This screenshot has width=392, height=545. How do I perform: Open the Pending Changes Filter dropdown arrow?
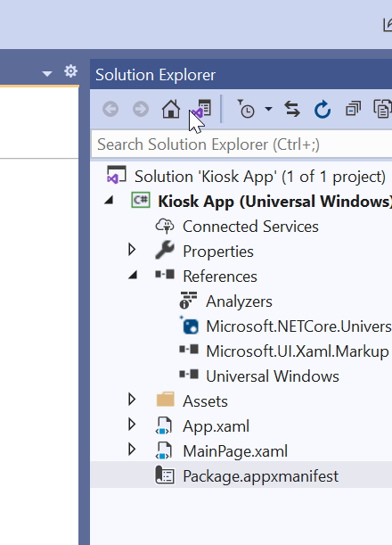[268, 109]
